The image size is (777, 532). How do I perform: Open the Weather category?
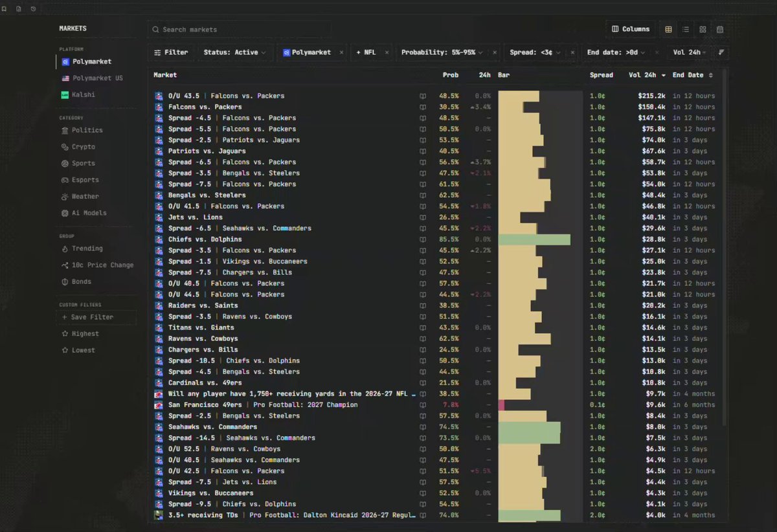pyautogui.click(x=80, y=197)
